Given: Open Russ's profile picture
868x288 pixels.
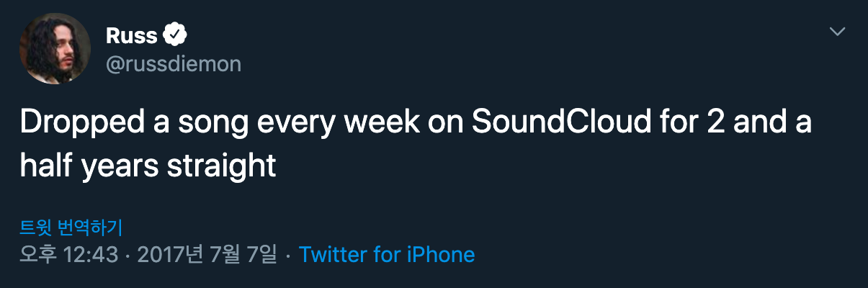Looking at the screenshot, I should point(55,50).
